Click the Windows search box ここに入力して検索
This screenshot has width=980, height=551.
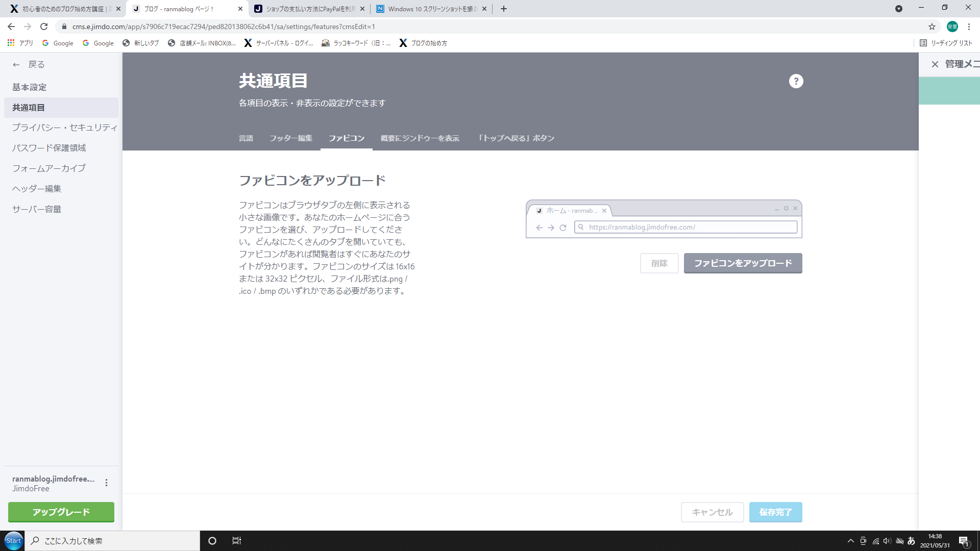click(112, 541)
